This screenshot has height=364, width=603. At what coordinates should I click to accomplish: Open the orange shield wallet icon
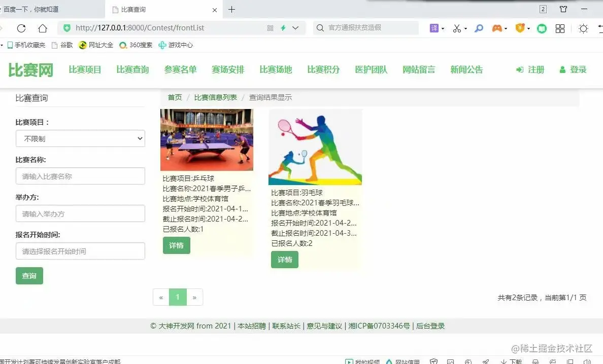(x=520, y=28)
